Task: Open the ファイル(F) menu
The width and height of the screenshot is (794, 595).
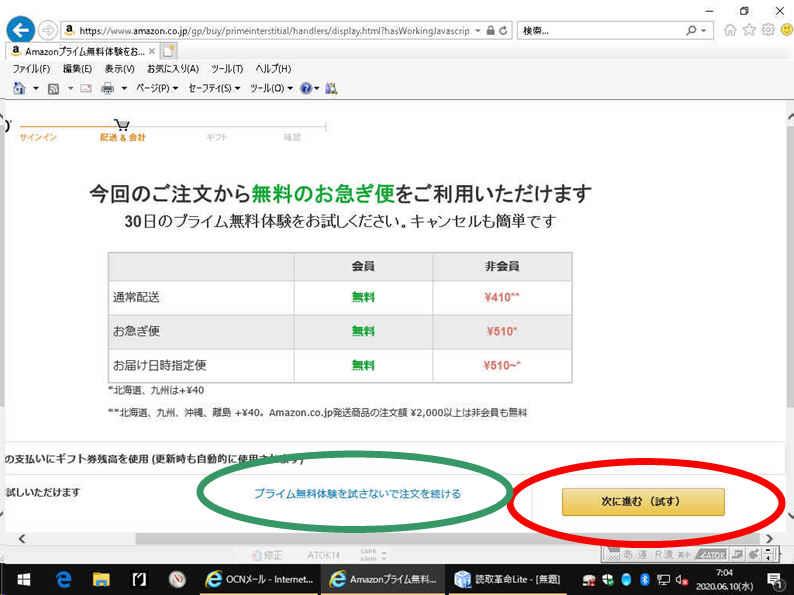Action: [x=31, y=68]
